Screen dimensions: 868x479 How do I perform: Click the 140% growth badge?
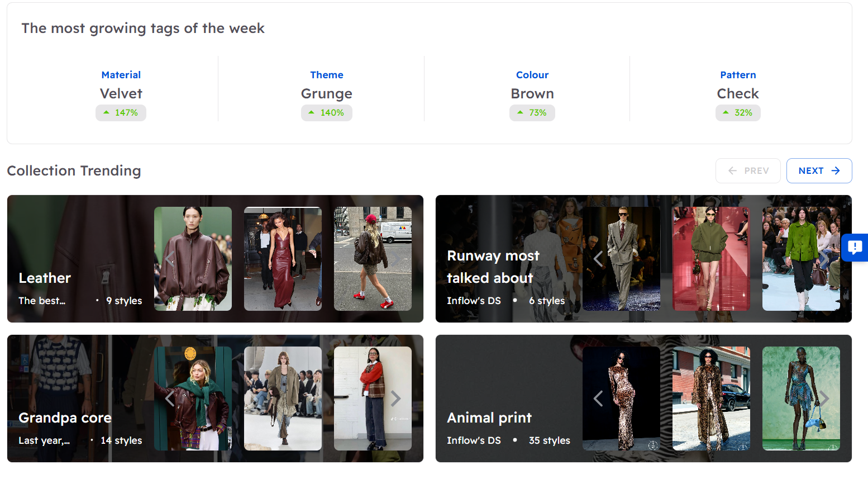tap(327, 113)
